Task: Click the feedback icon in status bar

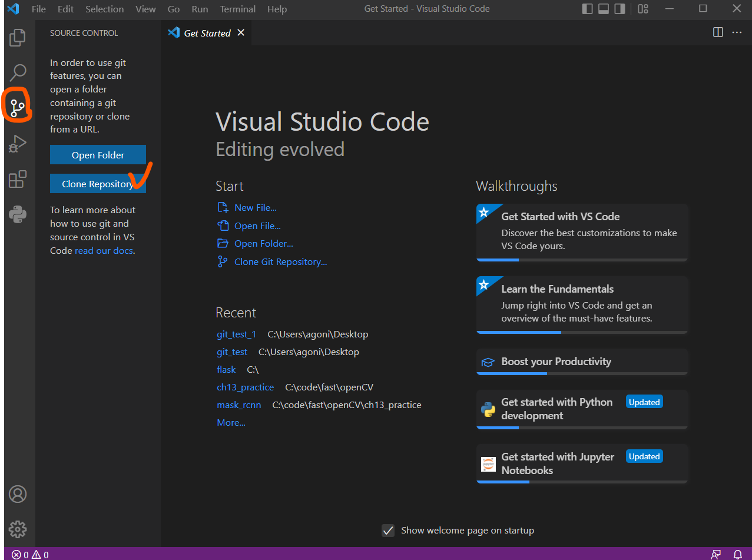Action: 715,555
